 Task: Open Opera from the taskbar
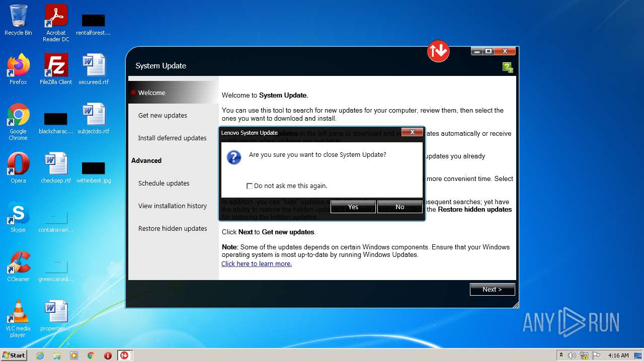[x=108, y=355]
